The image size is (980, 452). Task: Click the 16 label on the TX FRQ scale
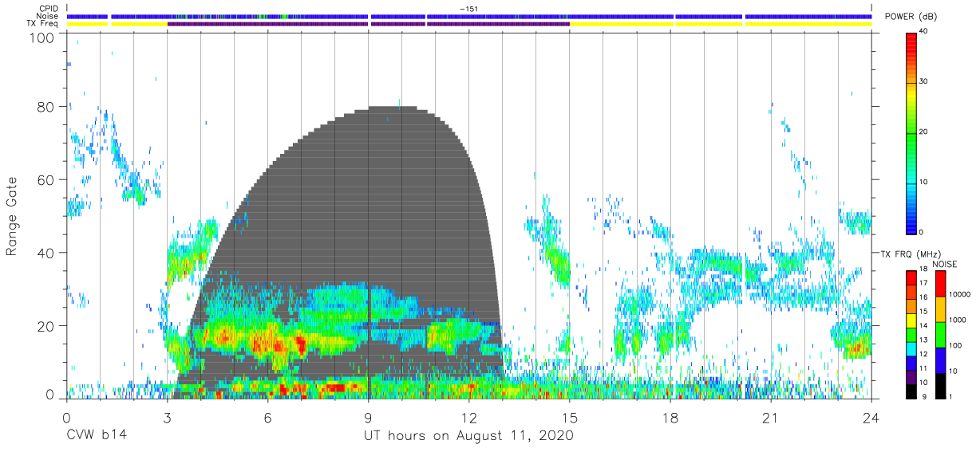pos(923,297)
